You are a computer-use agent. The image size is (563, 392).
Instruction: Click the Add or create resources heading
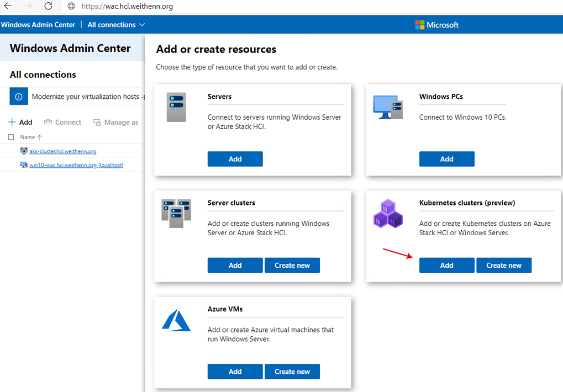pos(216,49)
